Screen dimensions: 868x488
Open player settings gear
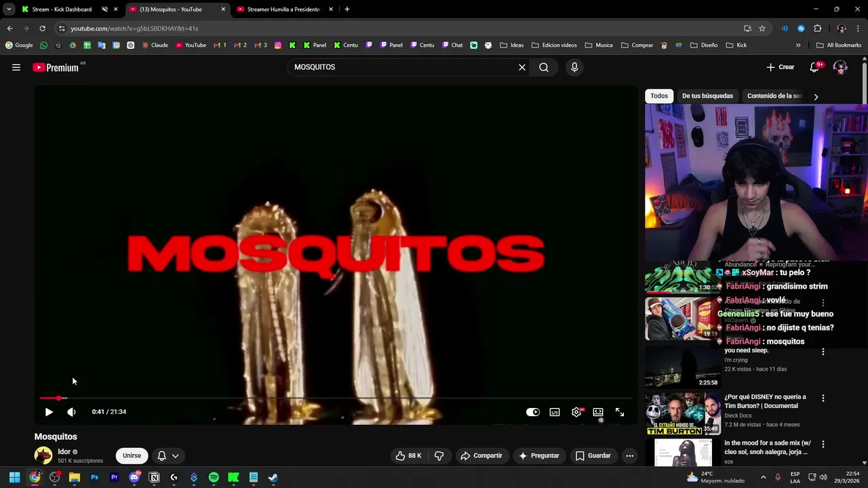[576, 412]
